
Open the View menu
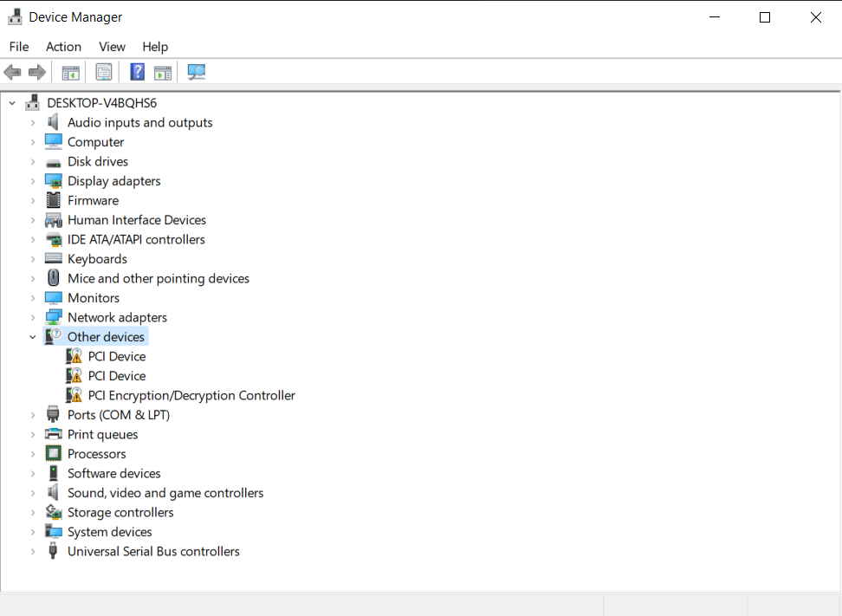tap(112, 47)
